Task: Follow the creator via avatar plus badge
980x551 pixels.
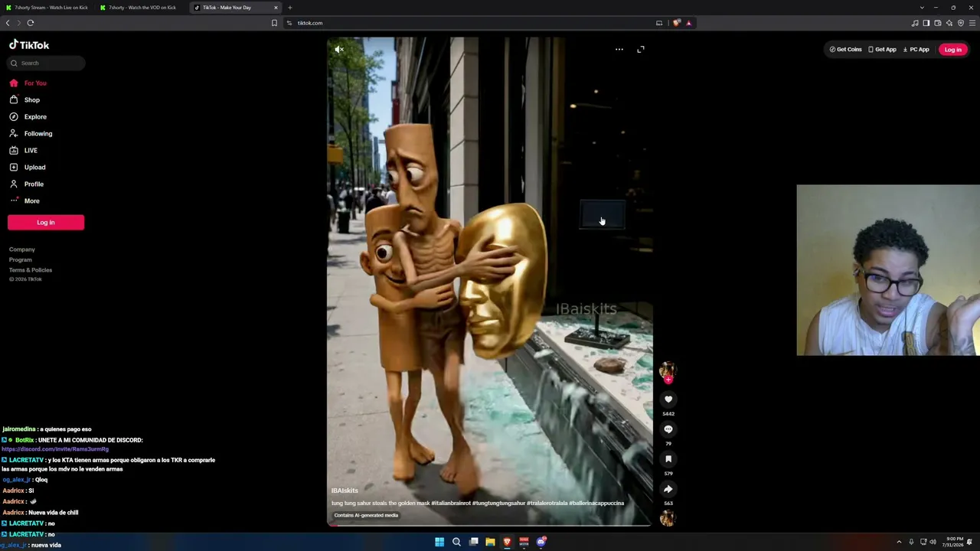Action: pos(668,378)
